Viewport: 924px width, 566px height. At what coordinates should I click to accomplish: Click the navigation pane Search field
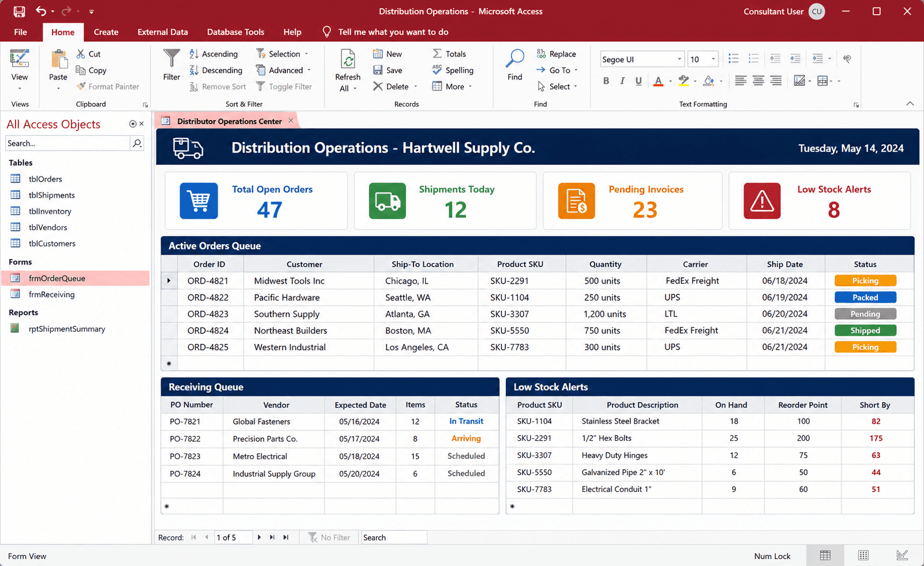(67, 143)
